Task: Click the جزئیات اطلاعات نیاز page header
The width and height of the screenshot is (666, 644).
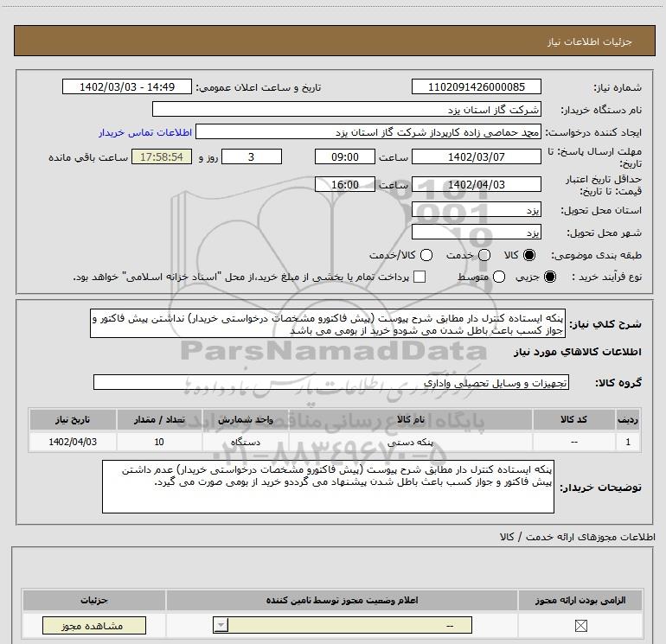Action: click(590, 41)
